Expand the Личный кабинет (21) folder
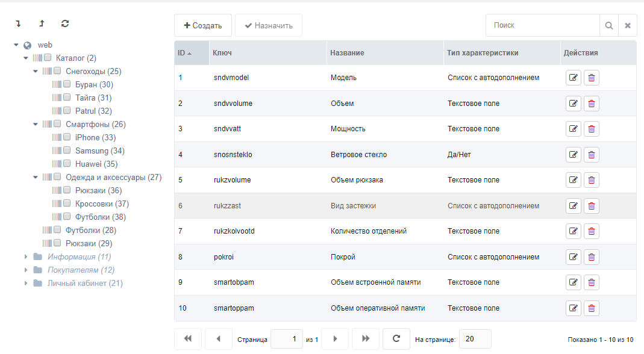The width and height of the screenshot is (644, 354). tap(26, 283)
